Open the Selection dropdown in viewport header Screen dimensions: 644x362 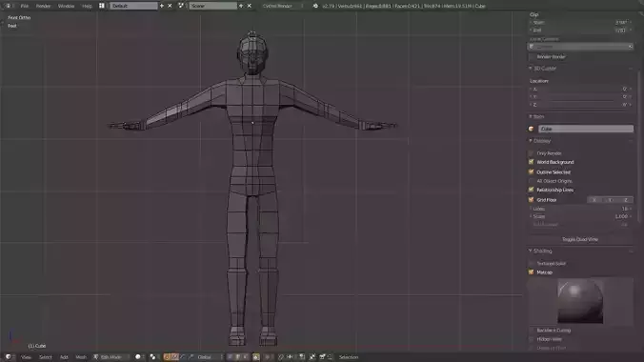coord(349,357)
